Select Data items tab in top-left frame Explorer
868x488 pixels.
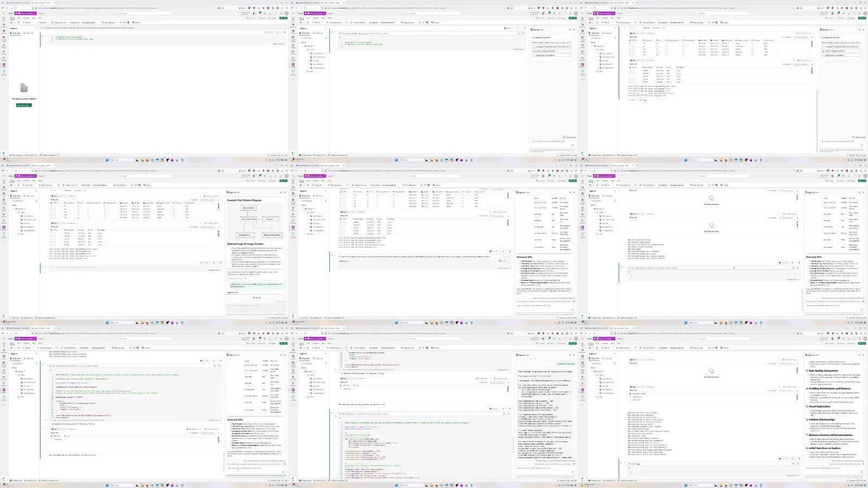click(x=16, y=33)
